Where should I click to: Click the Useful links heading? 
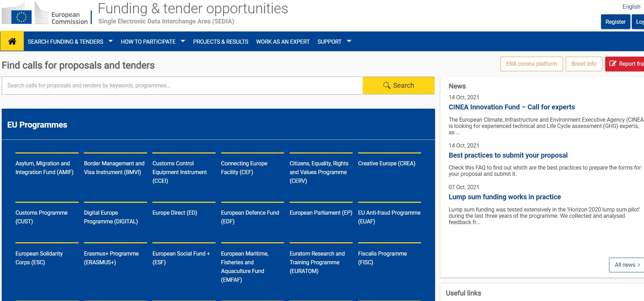click(463, 293)
